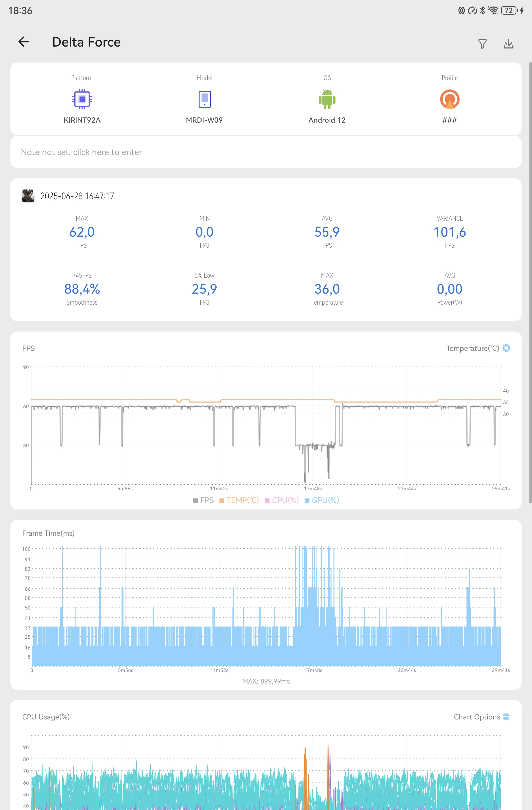532x810 pixels.
Task: Select the 88,4% Smoothness value
Action: click(82, 289)
